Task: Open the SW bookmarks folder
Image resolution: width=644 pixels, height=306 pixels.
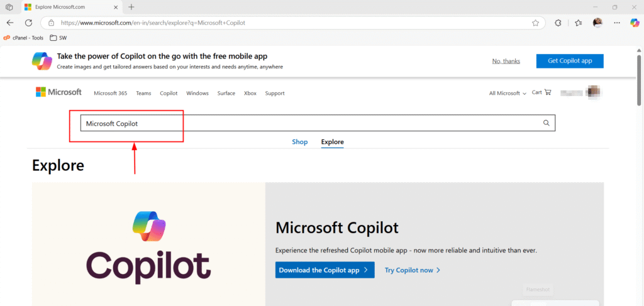Action: tap(58, 38)
